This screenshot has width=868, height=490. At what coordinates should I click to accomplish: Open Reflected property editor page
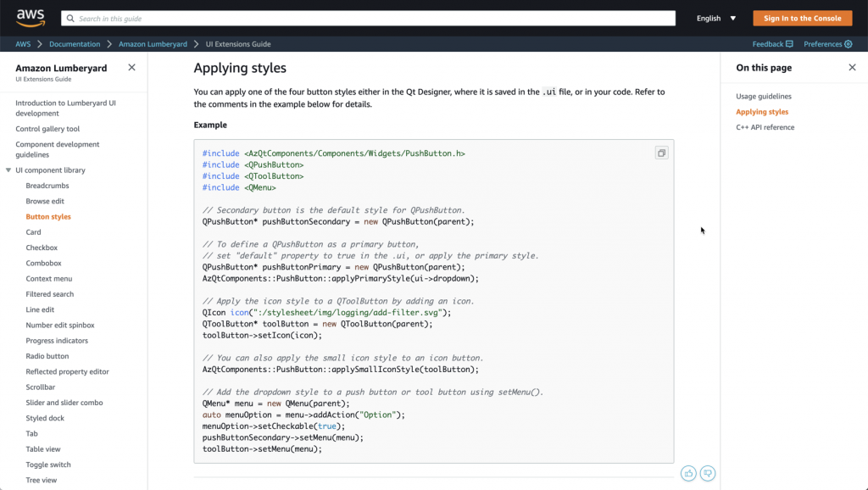coord(67,371)
